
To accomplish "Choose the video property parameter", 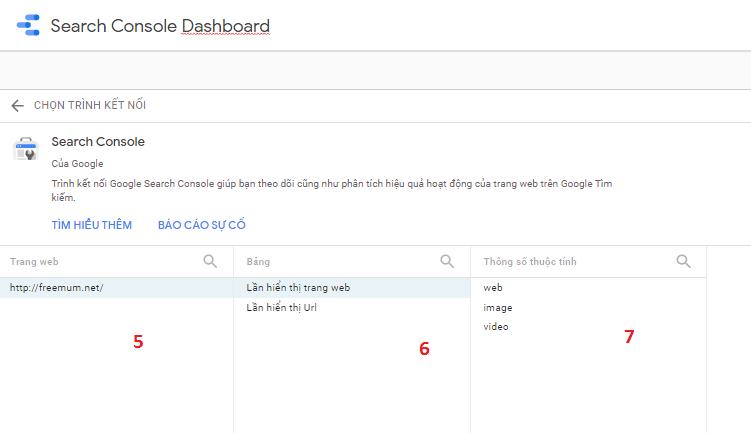I will pyautogui.click(x=588, y=327).
